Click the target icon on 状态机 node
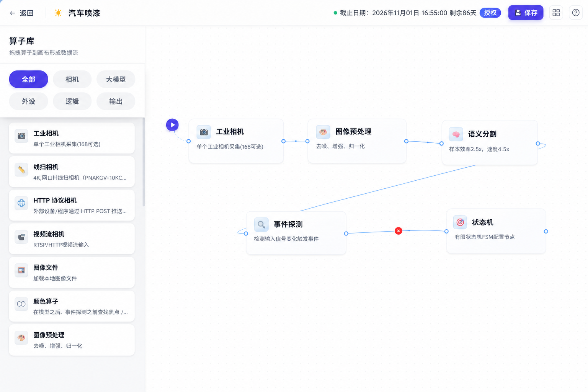This screenshot has height=392, width=588. [460, 222]
